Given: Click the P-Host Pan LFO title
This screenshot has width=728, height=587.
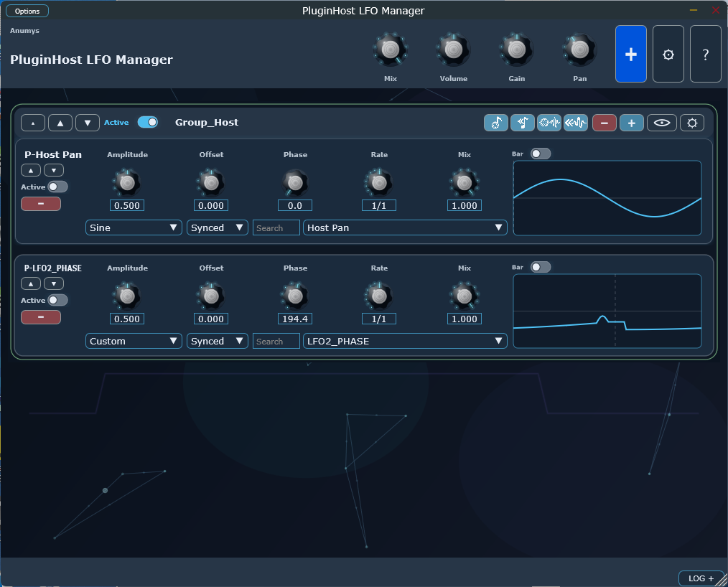Looking at the screenshot, I should (x=53, y=154).
